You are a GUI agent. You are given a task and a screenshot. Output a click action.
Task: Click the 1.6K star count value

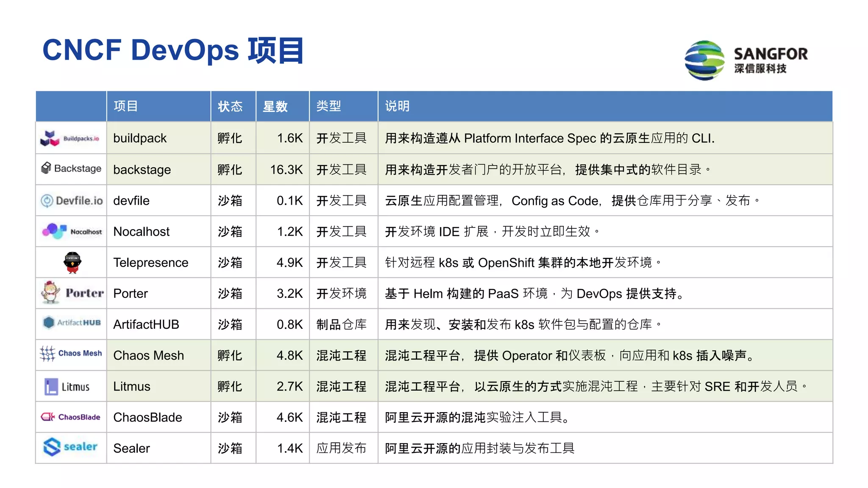coord(290,138)
